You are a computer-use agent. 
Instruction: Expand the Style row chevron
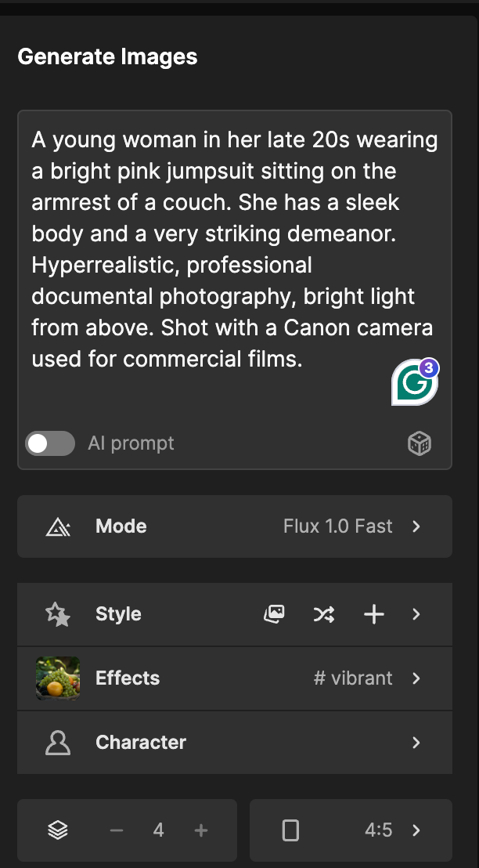pyautogui.click(x=416, y=614)
